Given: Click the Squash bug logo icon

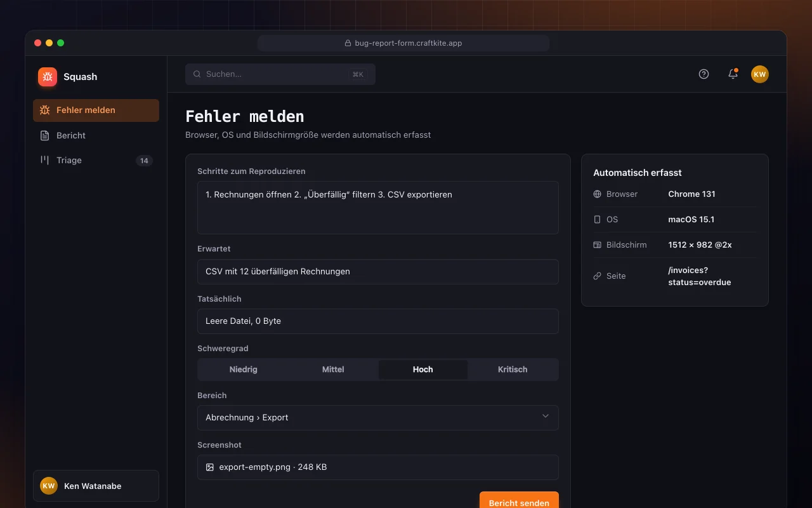Looking at the screenshot, I should pyautogui.click(x=48, y=77).
